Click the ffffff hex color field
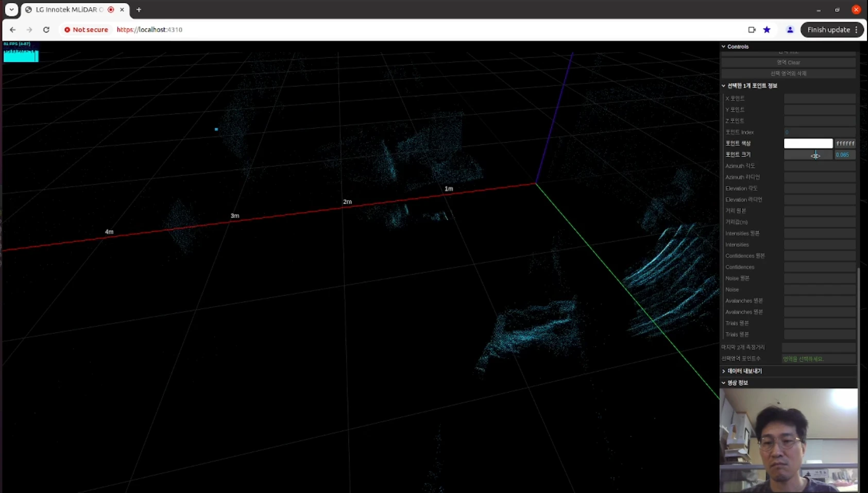 (845, 143)
